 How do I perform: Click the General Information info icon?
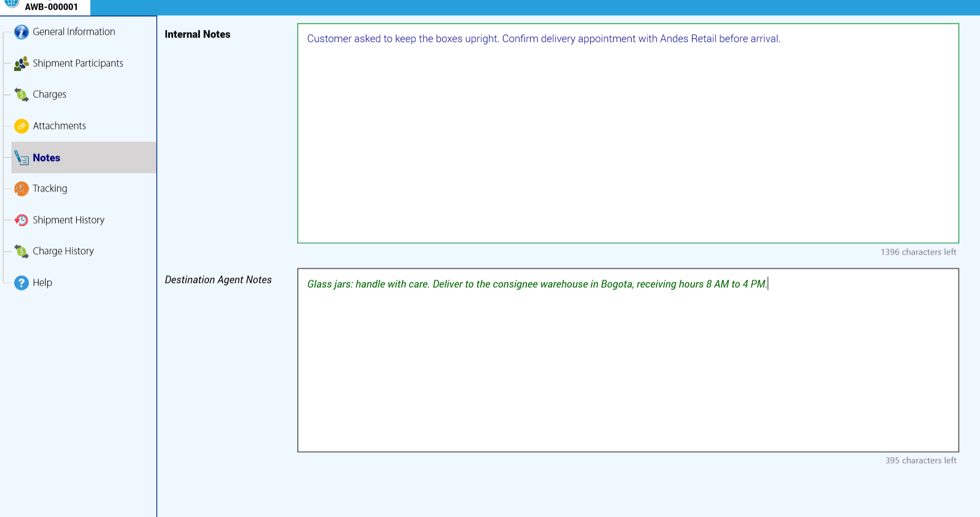[21, 32]
